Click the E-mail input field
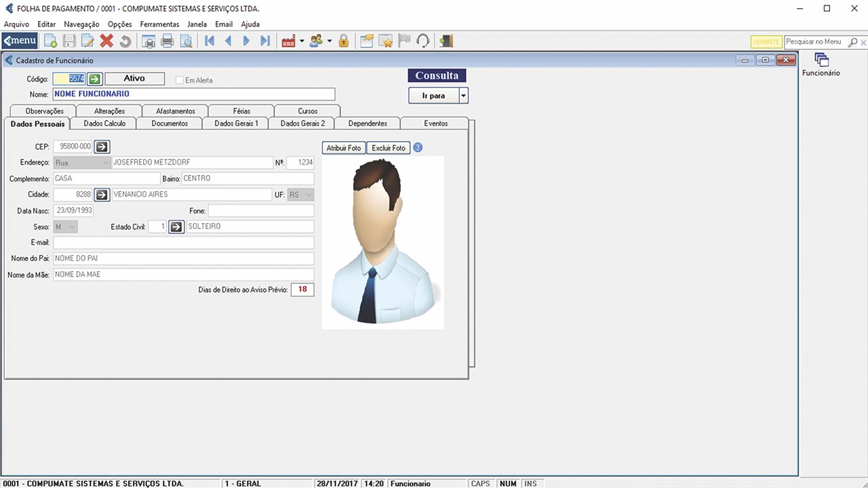This screenshot has width=868, height=488. 183,243
